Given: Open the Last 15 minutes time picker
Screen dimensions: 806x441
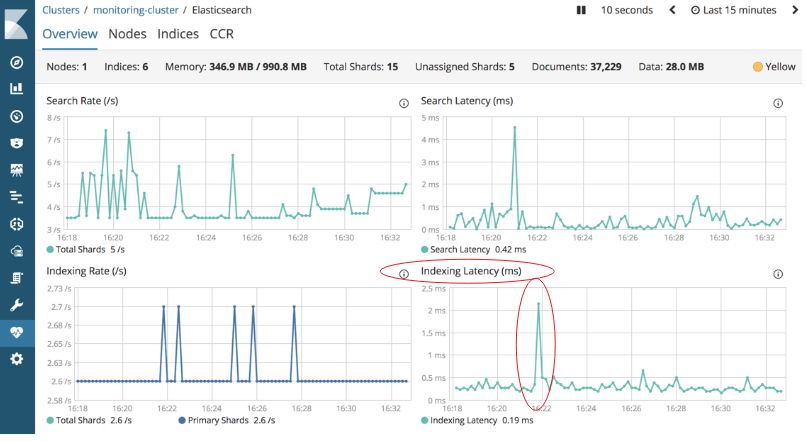Looking at the screenshot, I should [733, 10].
